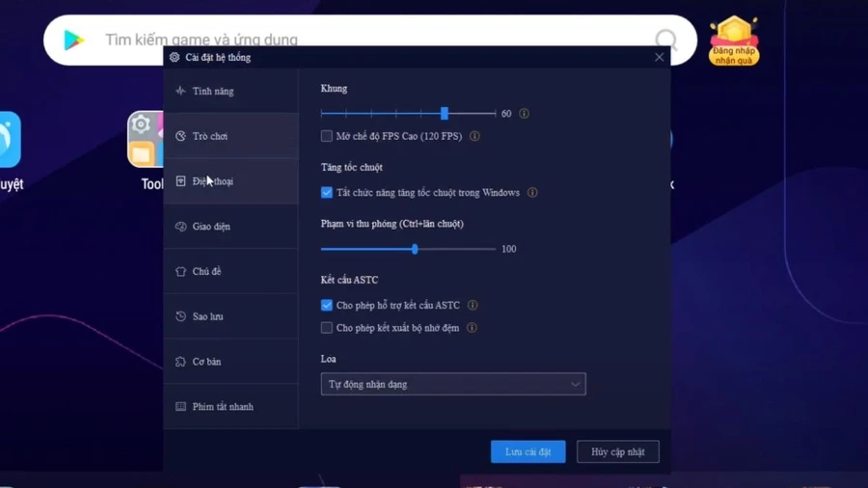This screenshot has height=488, width=868.
Task: Click the phone icon beside Điện thoại
Action: click(180, 181)
